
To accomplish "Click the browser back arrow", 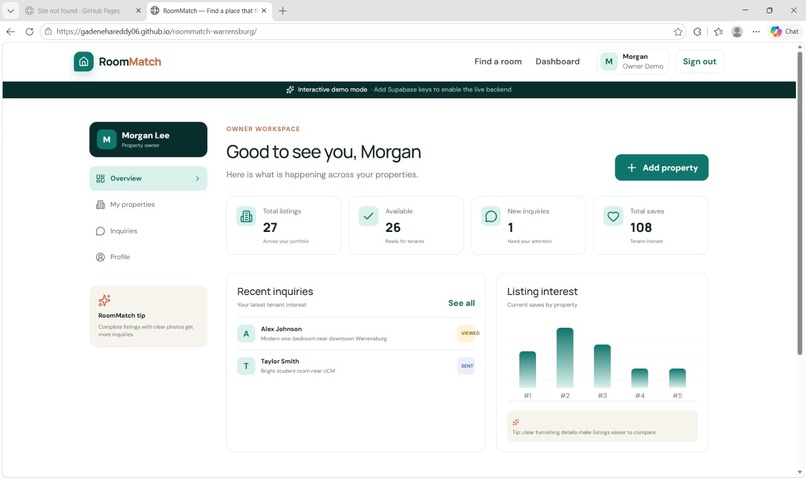I will (x=11, y=31).
